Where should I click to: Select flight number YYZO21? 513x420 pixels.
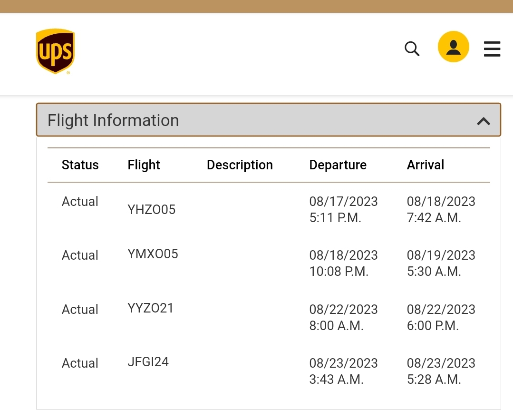pos(150,308)
